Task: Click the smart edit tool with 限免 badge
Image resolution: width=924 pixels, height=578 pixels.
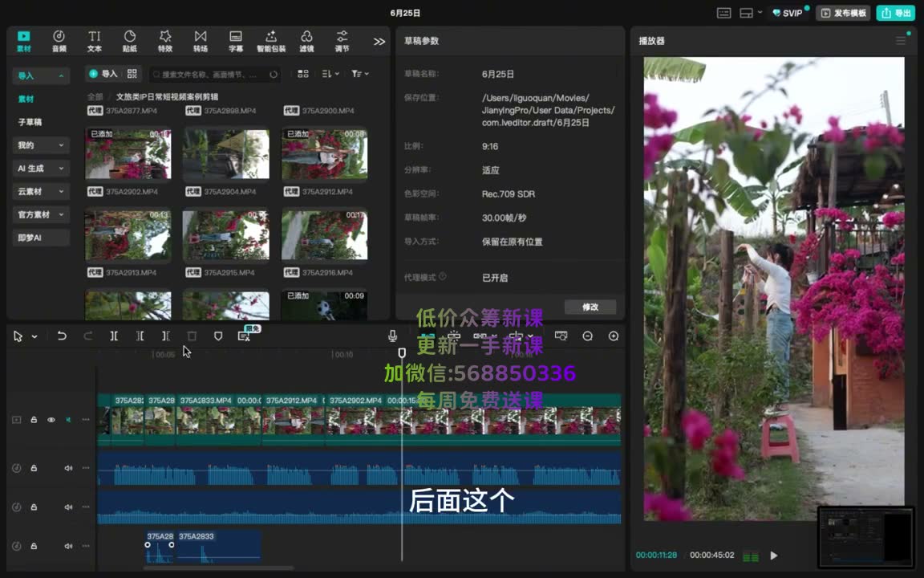Action: point(245,335)
